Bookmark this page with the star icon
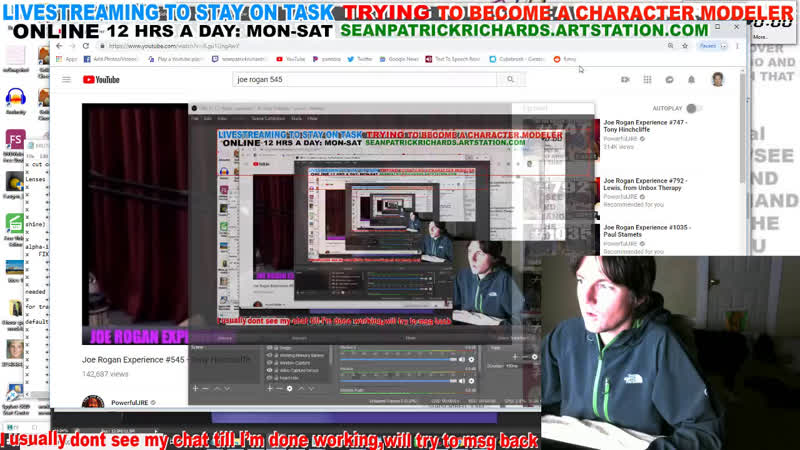This screenshot has height=450, width=800. coord(685,46)
